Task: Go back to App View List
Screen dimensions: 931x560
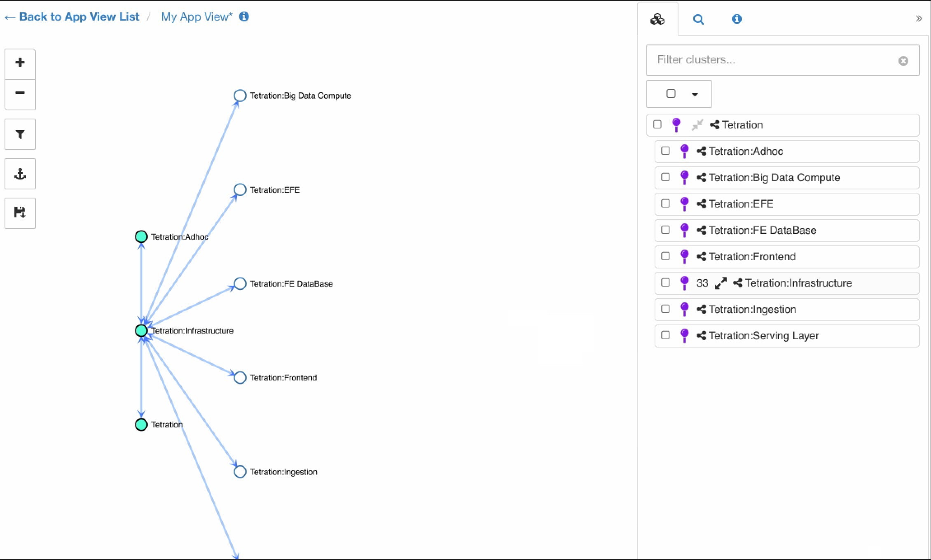Action: click(72, 16)
